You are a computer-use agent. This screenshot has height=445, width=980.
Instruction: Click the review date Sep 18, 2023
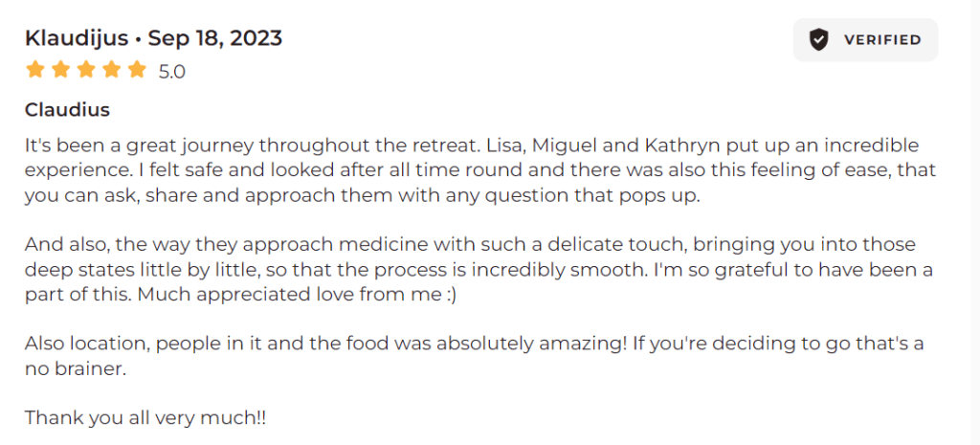pyautogui.click(x=214, y=38)
